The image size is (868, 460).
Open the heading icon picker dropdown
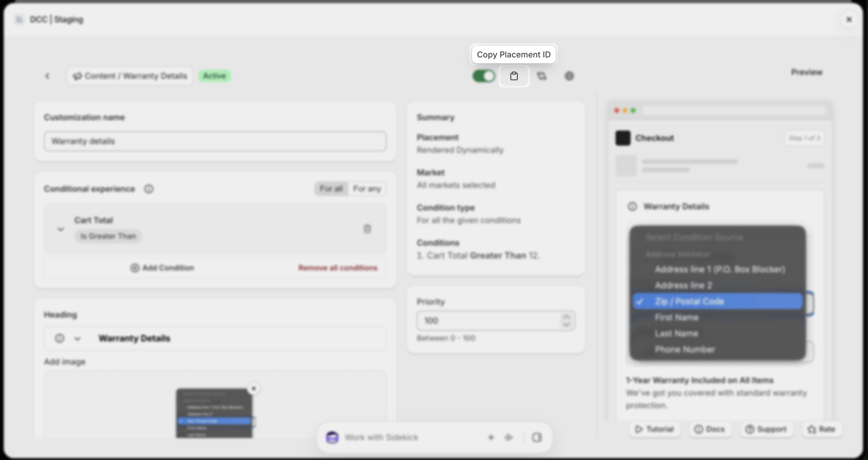click(68, 339)
